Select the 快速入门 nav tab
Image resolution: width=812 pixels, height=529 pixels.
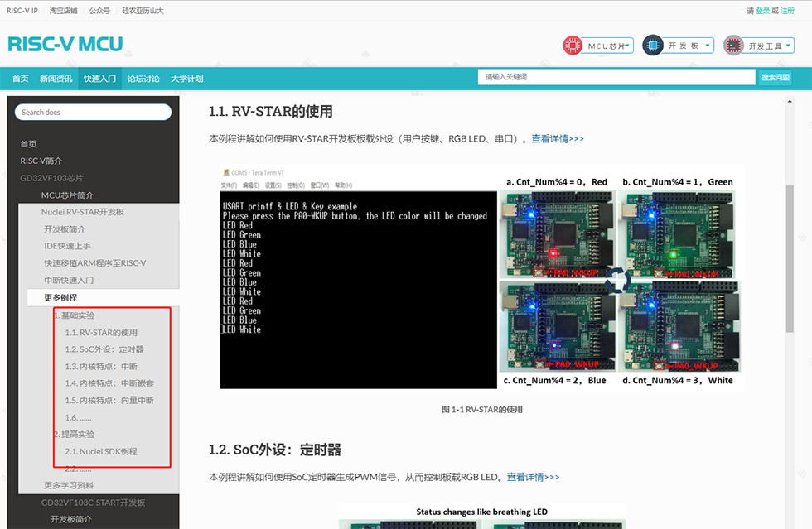tap(100, 79)
